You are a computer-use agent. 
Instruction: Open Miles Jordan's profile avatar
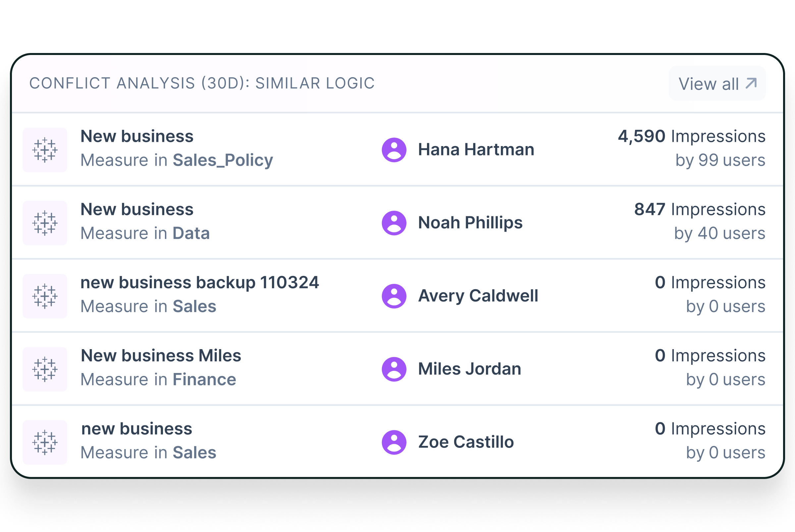394,369
